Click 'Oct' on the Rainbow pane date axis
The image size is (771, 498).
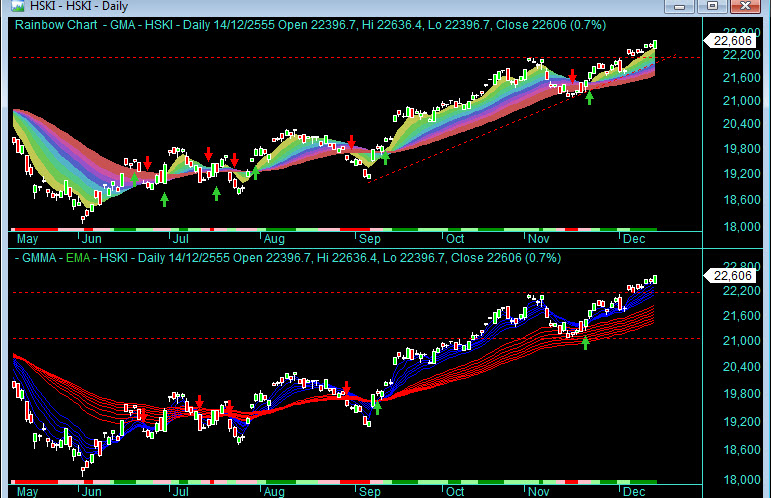tap(455, 239)
